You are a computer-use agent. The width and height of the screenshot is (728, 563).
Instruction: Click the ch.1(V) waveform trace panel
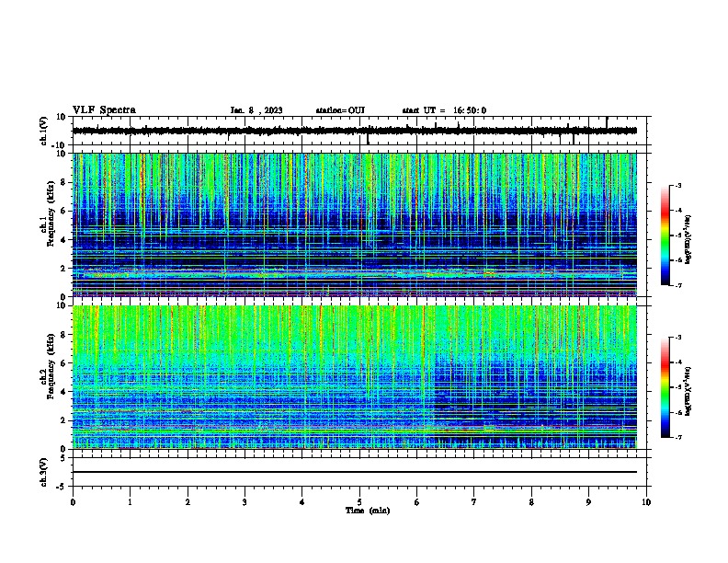(x=359, y=131)
